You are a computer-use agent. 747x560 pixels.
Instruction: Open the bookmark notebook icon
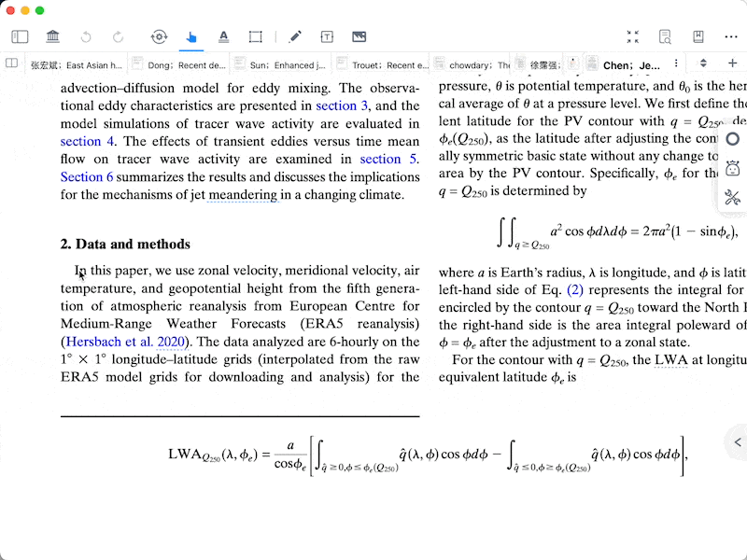(x=698, y=36)
